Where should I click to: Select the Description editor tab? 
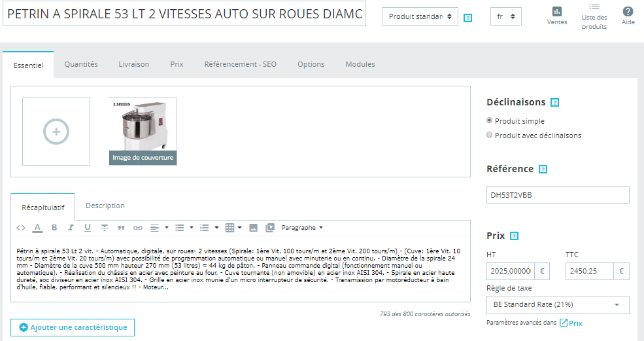[105, 206]
